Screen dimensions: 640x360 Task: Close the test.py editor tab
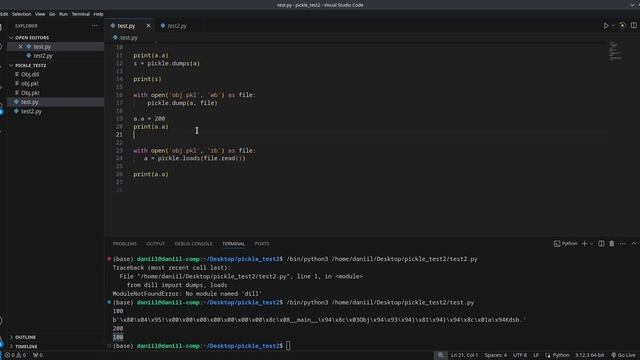(148, 26)
